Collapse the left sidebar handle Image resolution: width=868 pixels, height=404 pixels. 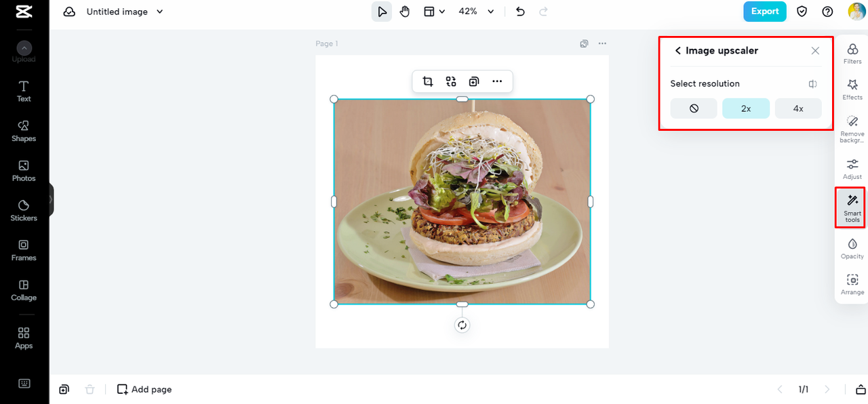click(52, 200)
